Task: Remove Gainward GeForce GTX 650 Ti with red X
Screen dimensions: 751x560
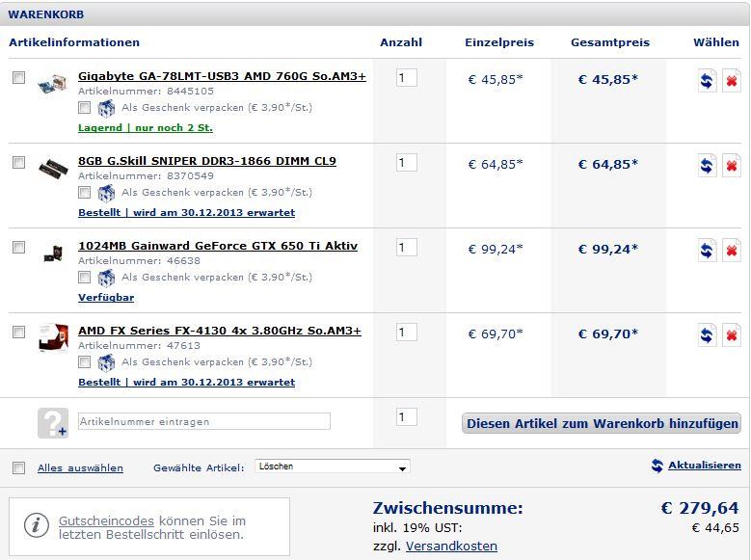Action: click(732, 251)
